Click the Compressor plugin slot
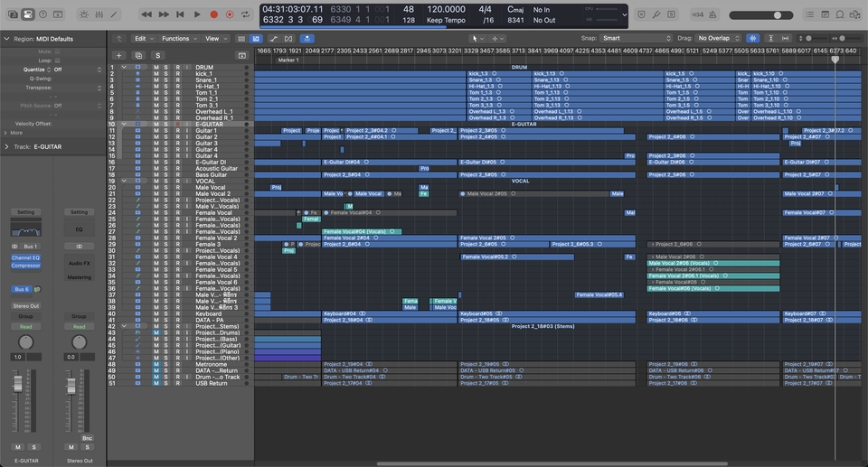Screen dimensions: 868x467 [x=26, y=266]
